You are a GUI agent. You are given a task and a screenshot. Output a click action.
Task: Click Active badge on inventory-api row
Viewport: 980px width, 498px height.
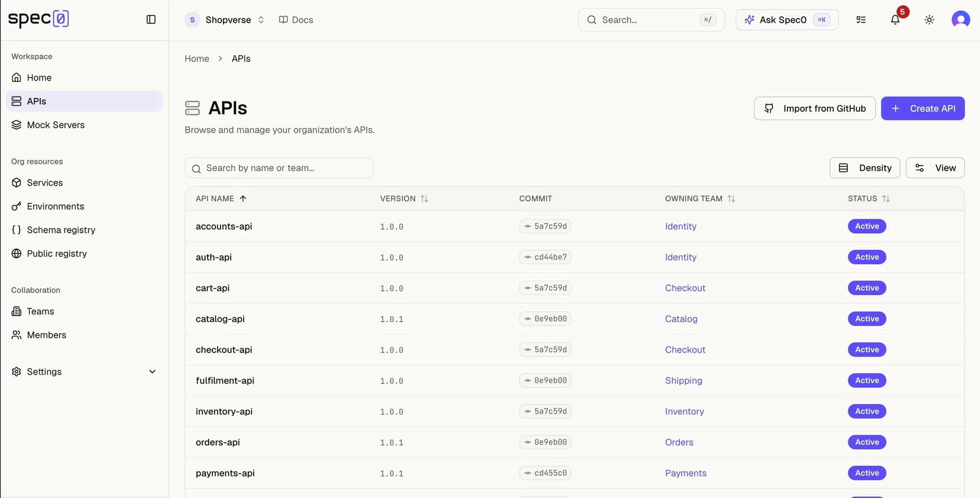[867, 411]
